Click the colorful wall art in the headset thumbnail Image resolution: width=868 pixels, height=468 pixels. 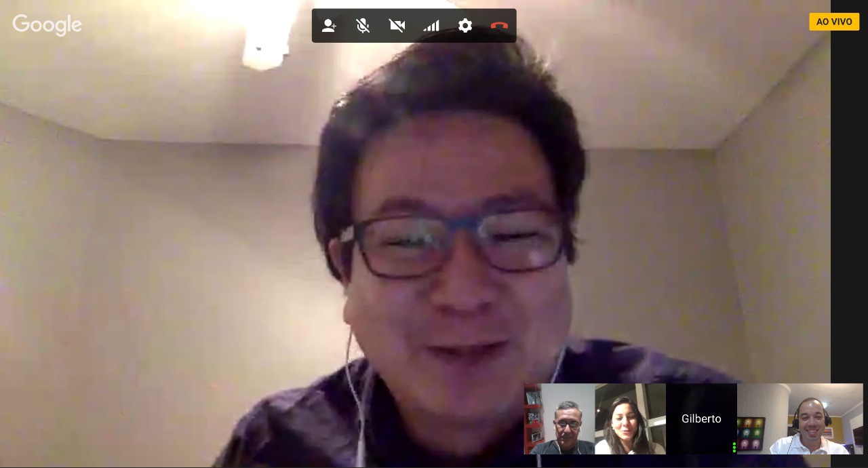[751, 434]
